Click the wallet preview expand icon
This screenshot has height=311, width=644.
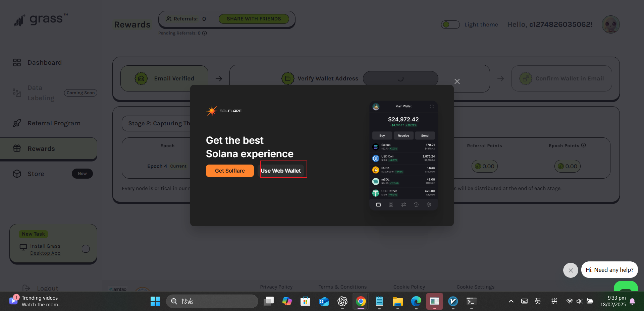point(432,107)
